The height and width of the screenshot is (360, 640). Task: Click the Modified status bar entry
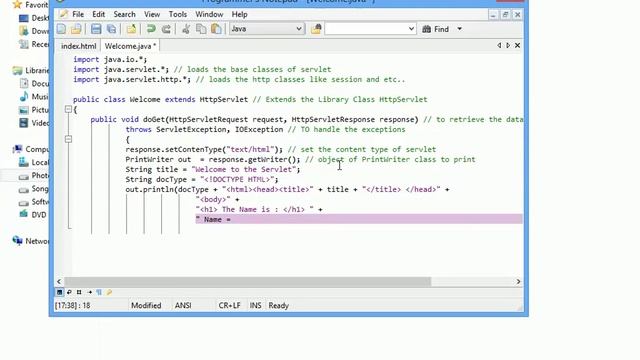(146, 305)
